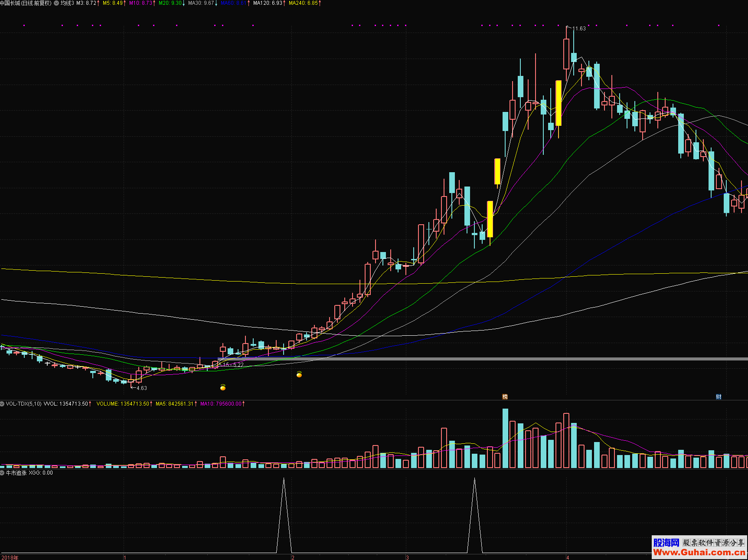Click the 11.63 peak price label

point(579,29)
